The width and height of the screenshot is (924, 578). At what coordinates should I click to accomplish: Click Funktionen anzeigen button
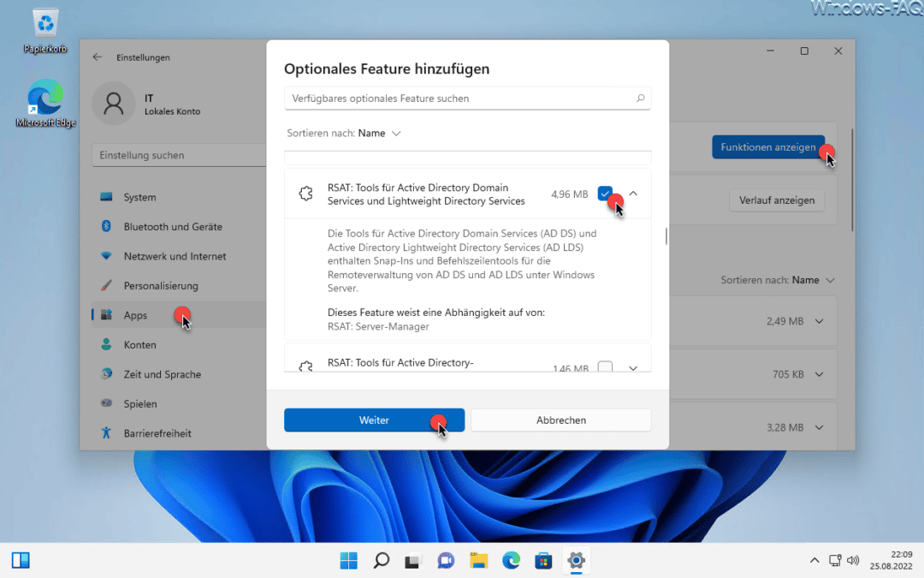coord(767,147)
